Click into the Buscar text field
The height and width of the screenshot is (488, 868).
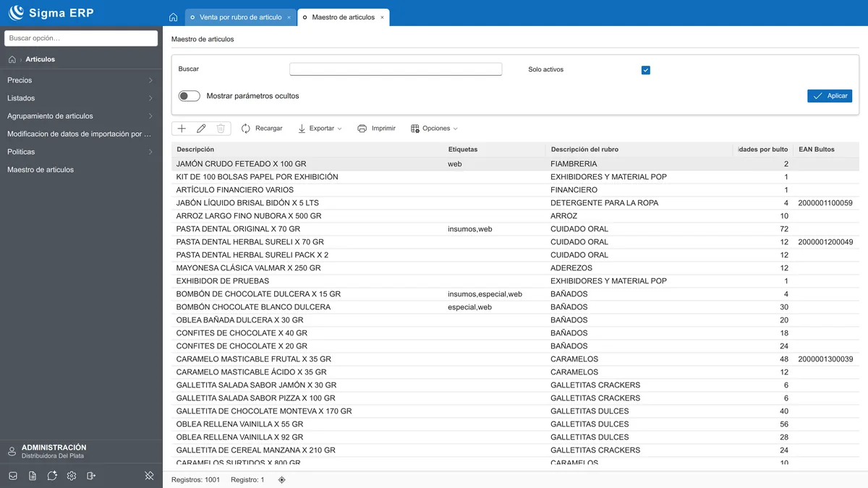point(396,69)
